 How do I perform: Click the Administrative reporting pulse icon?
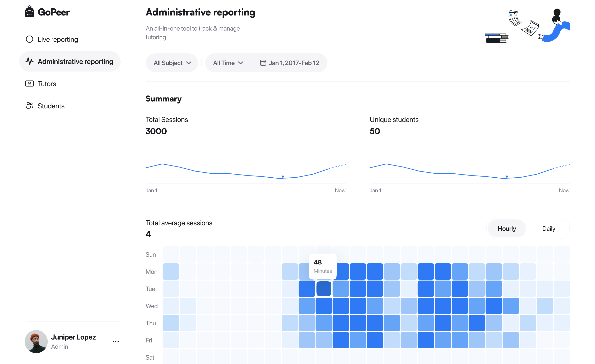tap(30, 61)
